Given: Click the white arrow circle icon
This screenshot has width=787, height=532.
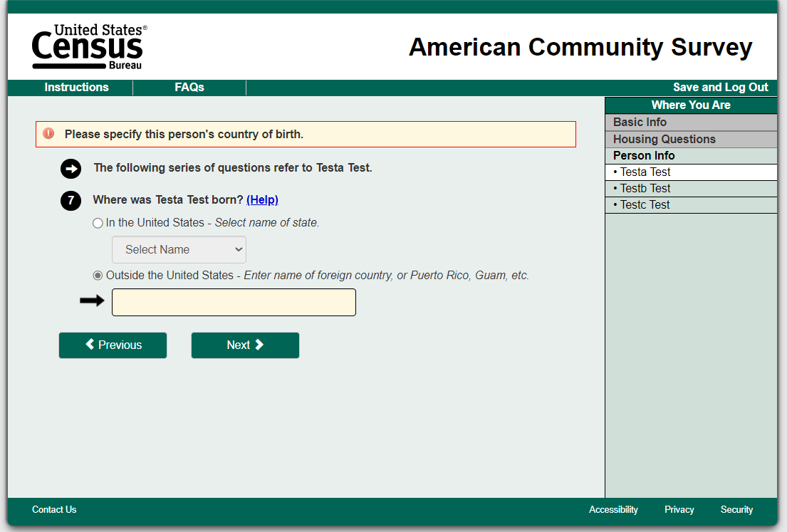Looking at the screenshot, I should [71, 169].
